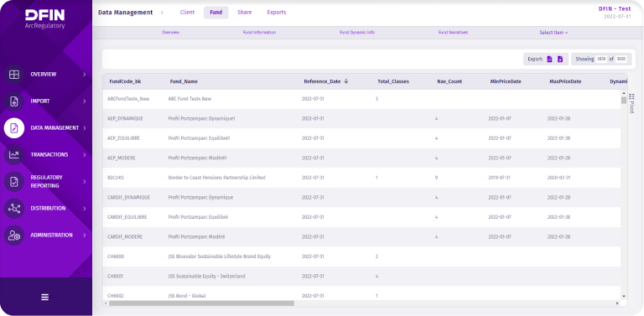The height and width of the screenshot is (316, 644).
Task: Expand the Overview sidebar chevron
Action: [85, 75]
